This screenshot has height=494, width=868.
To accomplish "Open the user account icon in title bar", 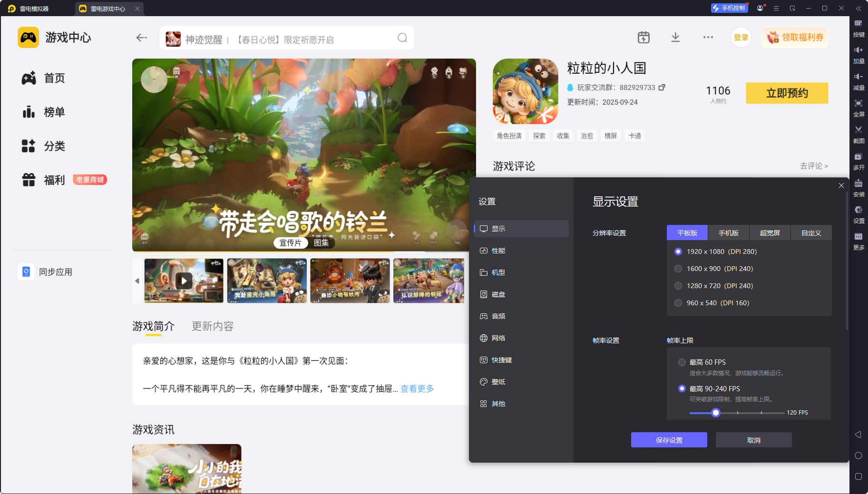I will pos(760,8).
